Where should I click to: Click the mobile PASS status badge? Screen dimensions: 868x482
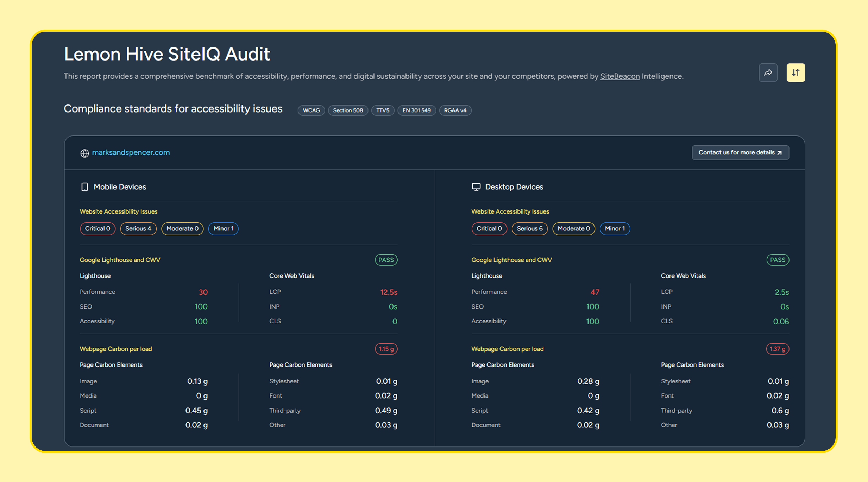click(x=386, y=260)
